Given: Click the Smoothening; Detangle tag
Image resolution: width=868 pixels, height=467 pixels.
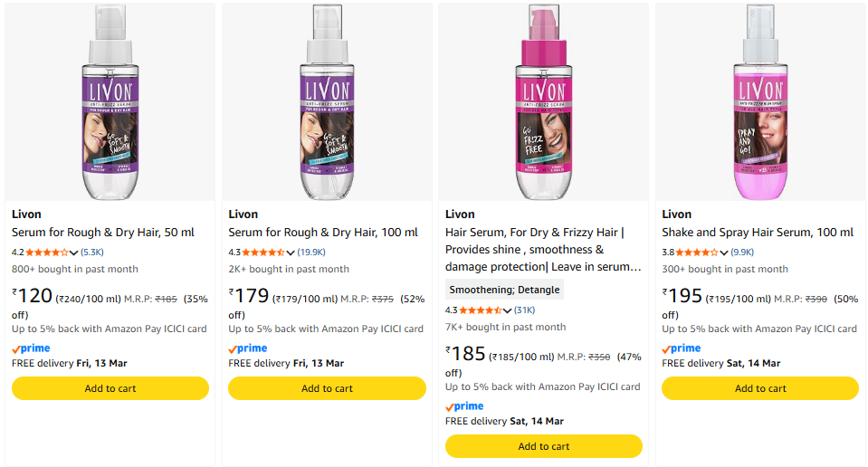Looking at the screenshot, I should click(506, 290).
